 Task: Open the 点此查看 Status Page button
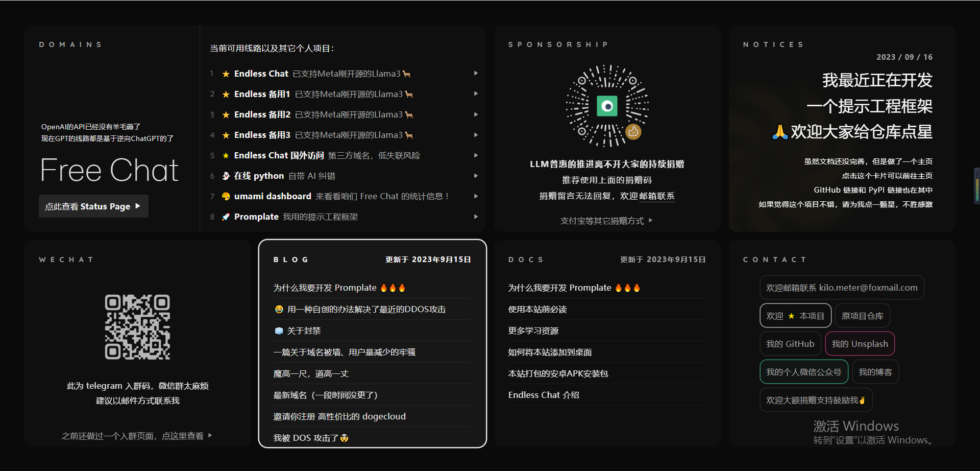pos(93,206)
